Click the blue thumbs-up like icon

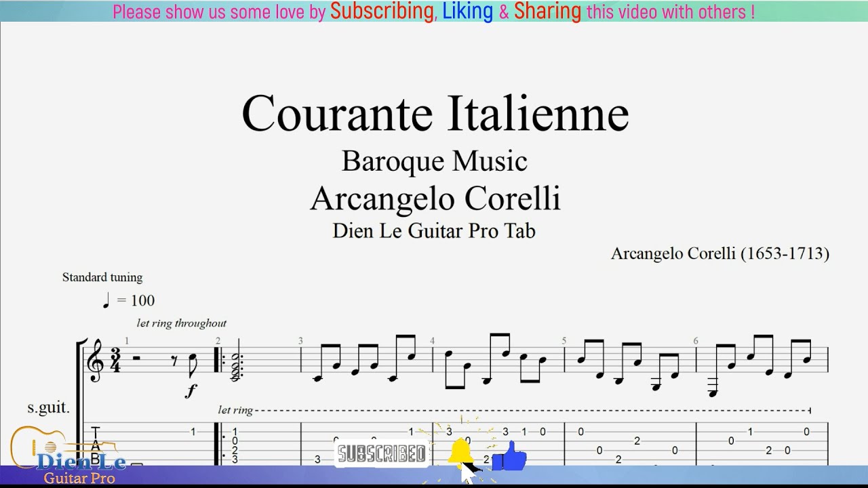click(509, 455)
